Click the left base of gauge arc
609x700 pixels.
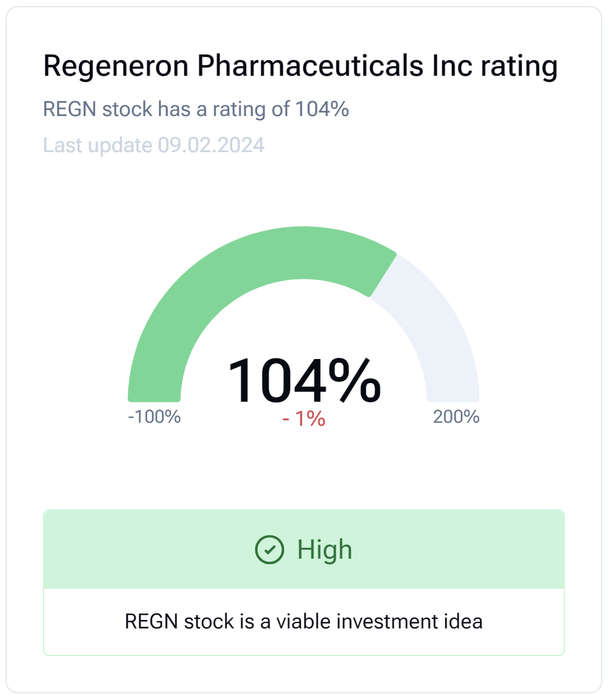point(154,395)
